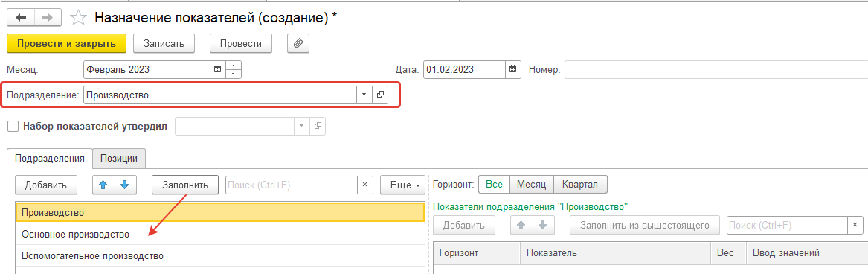Move subdivision row up with blue arrow
Screen dimensions: 868x274
tap(103, 185)
